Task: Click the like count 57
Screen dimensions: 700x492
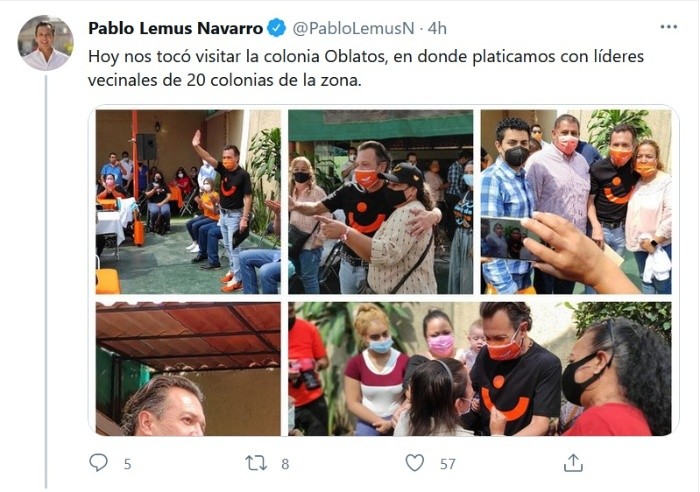Action: [x=448, y=464]
